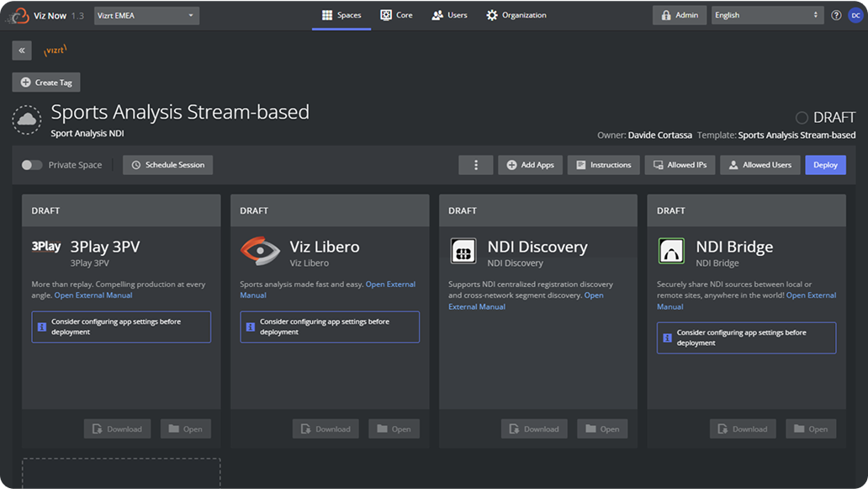Click Download on the NDI Bridge card
This screenshot has height=489, width=868.
click(743, 428)
